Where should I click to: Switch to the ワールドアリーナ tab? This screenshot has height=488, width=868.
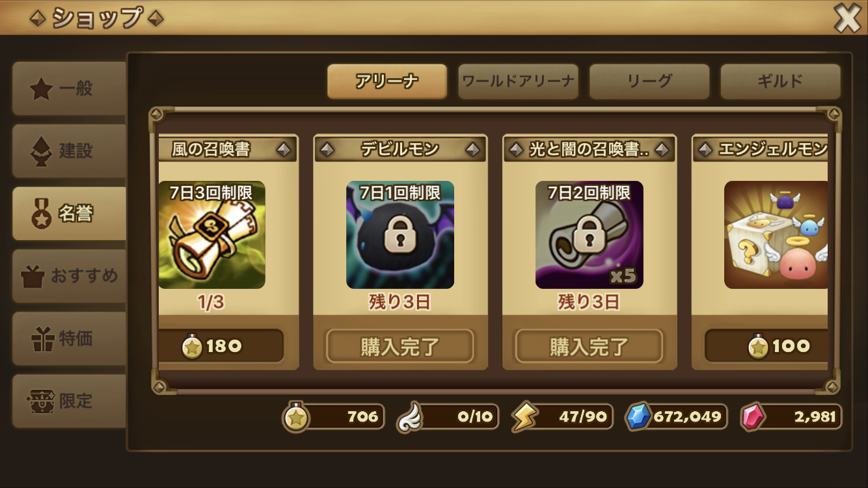click(x=518, y=81)
